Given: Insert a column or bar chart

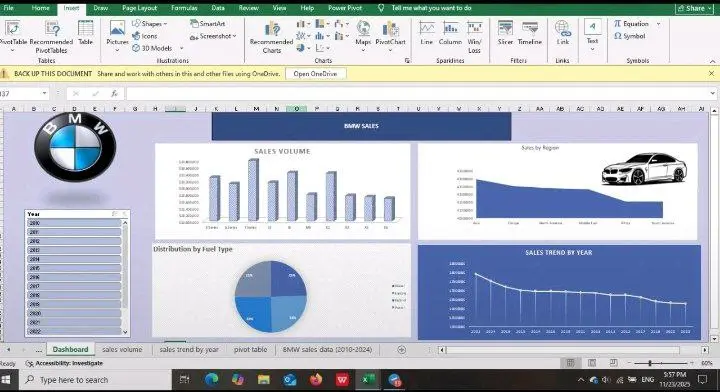Looking at the screenshot, I should [303, 23].
